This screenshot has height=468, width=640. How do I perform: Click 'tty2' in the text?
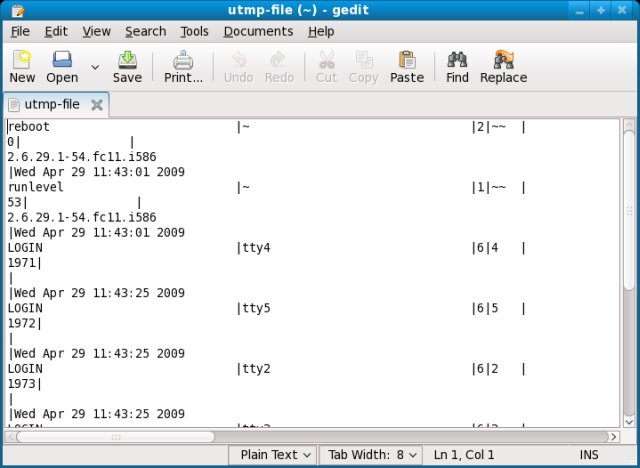[x=256, y=369]
